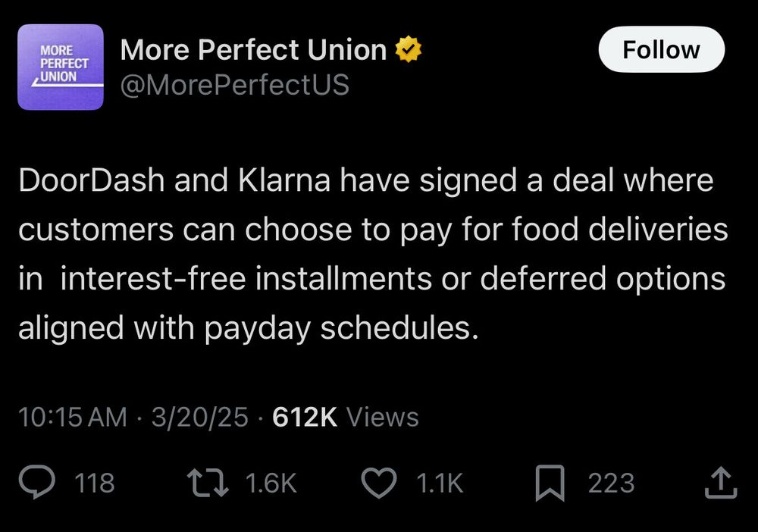The image size is (758, 532).
Task: Click the word Views beside 612K
Action: [x=381, y=418]
